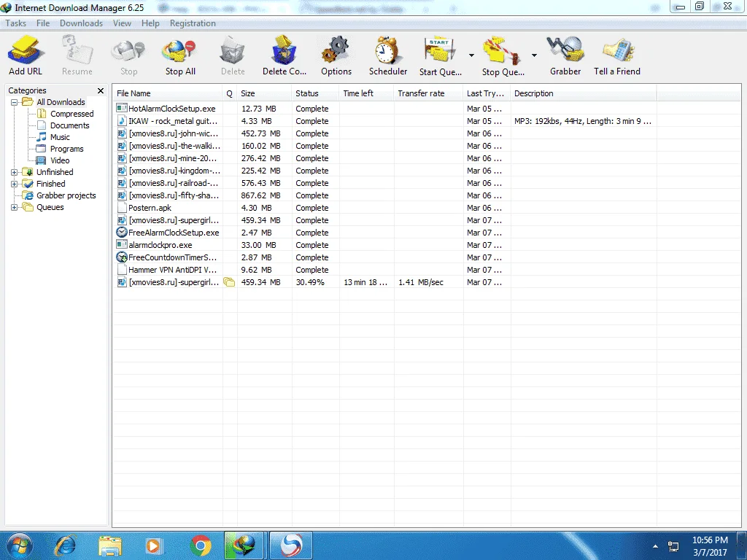
Task: Click the queue icon on downloading supergirl row
Action: click(x=229, y=282)
